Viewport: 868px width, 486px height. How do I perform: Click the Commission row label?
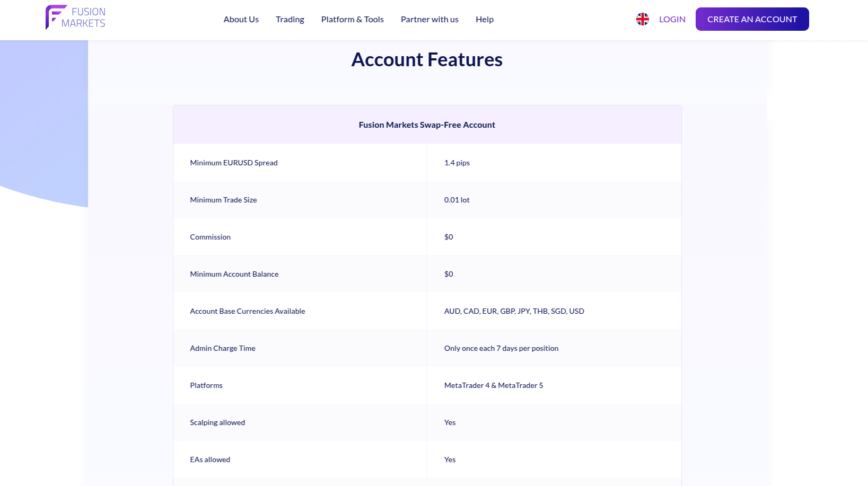tap(210, 237)
